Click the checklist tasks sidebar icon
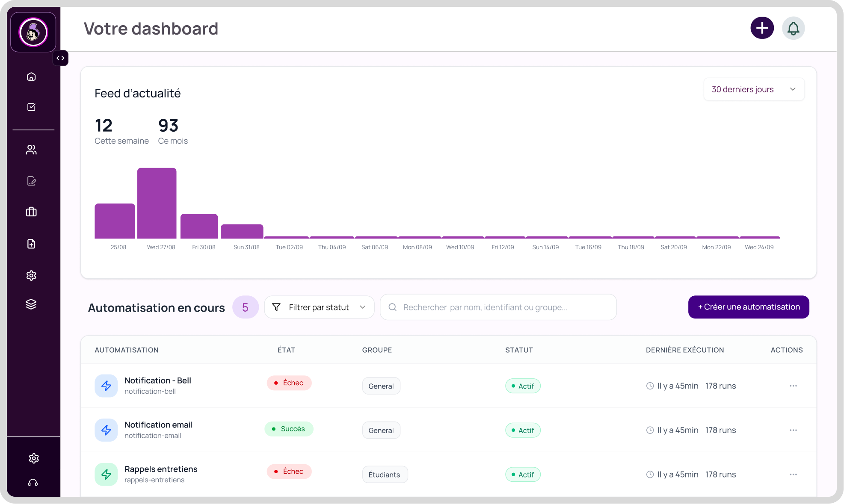Viewport: 844px width, 504px height. pos(31,107)
